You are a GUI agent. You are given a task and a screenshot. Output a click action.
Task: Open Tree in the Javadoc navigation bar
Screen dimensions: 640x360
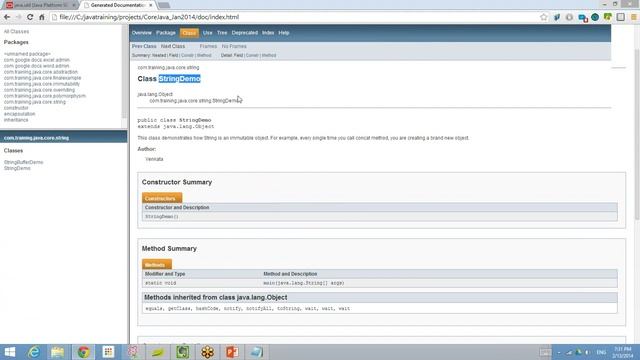(222, 33)
